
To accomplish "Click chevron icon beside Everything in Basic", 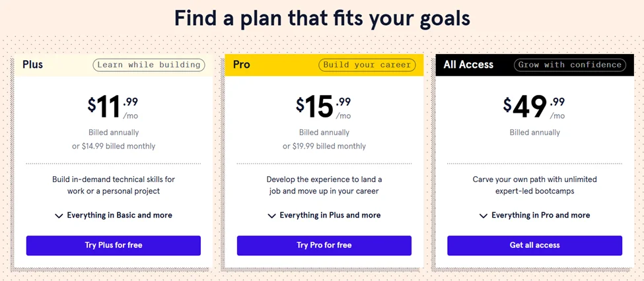I will tap(59, 216).
